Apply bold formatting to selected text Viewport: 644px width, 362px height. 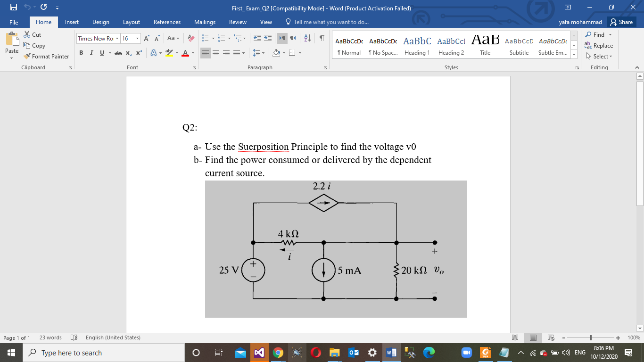pyautogui.click(x=80, y=53)
